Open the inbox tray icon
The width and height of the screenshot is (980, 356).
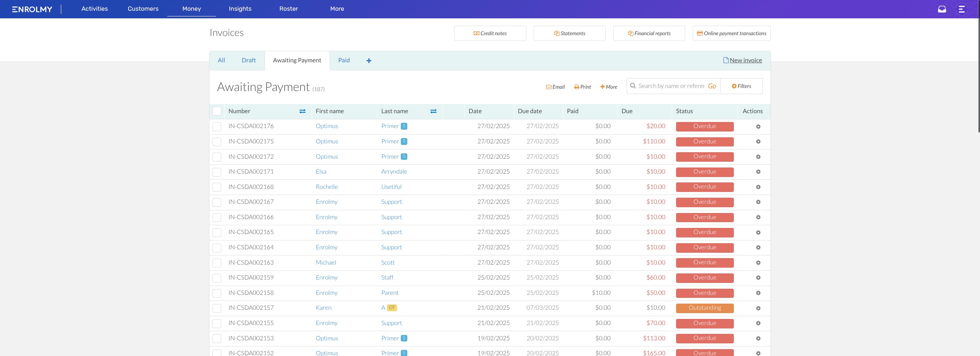click(x=942, y=9)
